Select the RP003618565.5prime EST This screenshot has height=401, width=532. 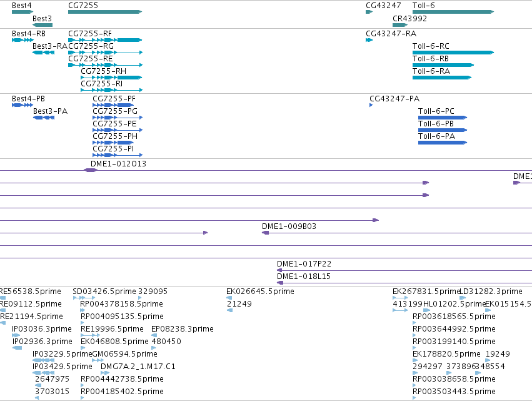point(414,323)
